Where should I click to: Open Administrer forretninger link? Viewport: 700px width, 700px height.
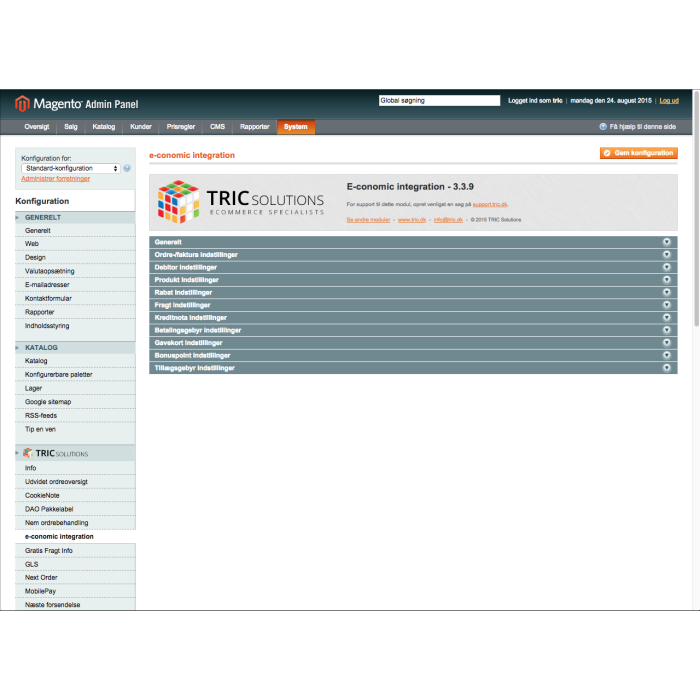tap(55, 179)
